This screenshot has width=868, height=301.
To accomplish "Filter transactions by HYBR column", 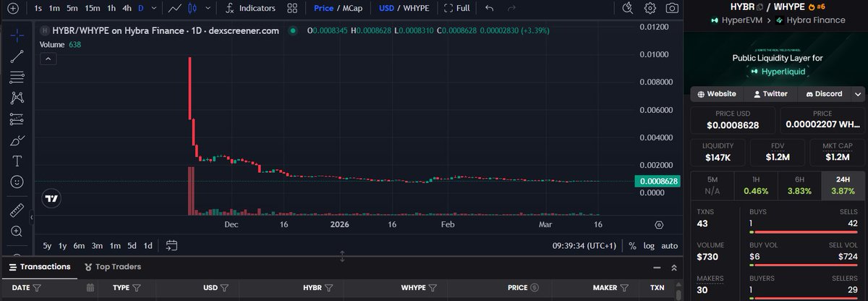I will tap(327, 288).
